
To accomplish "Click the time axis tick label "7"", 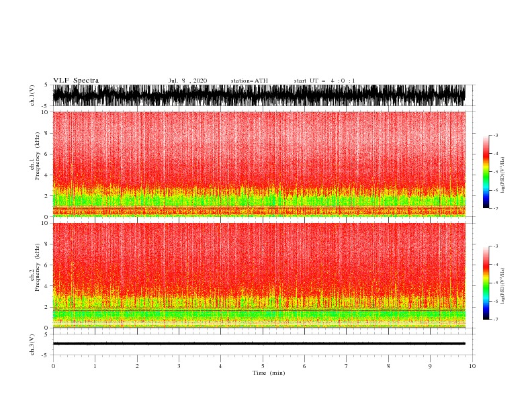I will click(x=346, y=366).
